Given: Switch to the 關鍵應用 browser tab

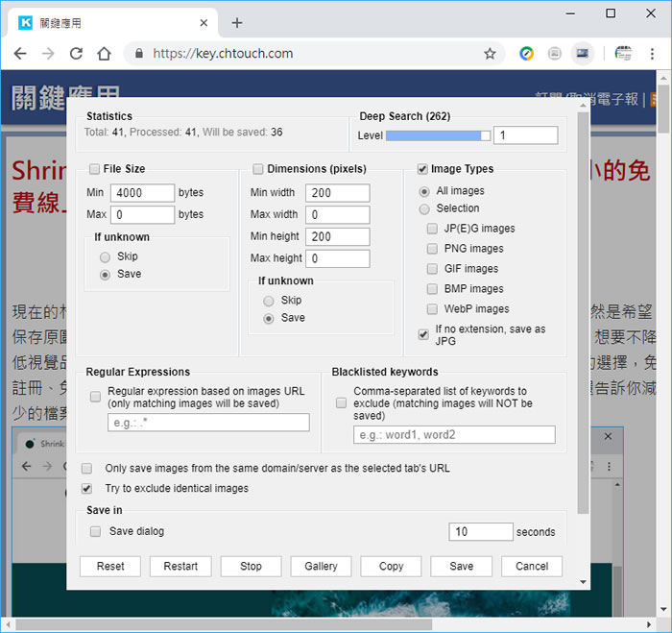Looking at the screenshot, I should pyautogui.click(x=106, y=22).
